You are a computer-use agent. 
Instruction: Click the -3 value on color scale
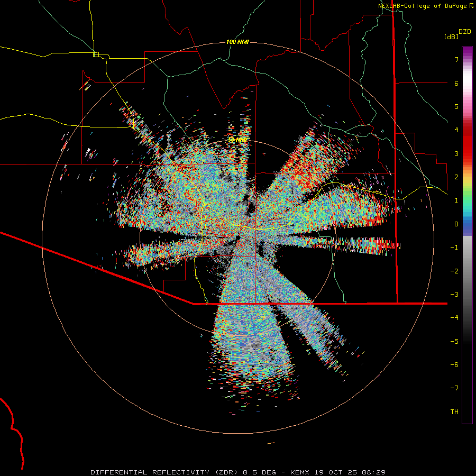pos(454,295)
